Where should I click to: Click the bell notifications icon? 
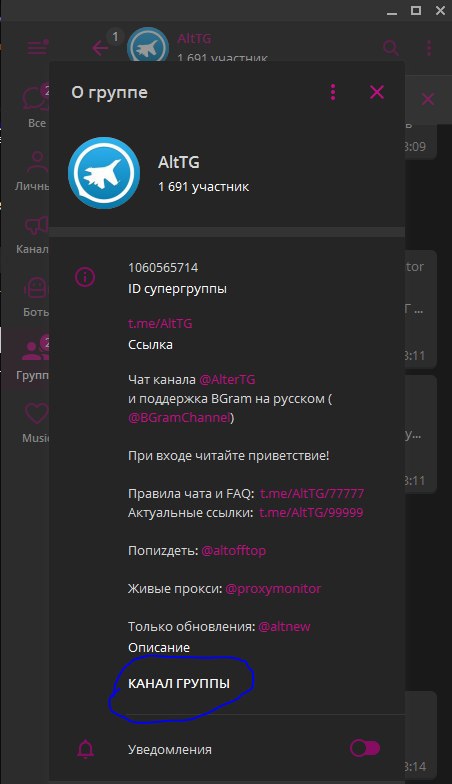pos(86,749)
